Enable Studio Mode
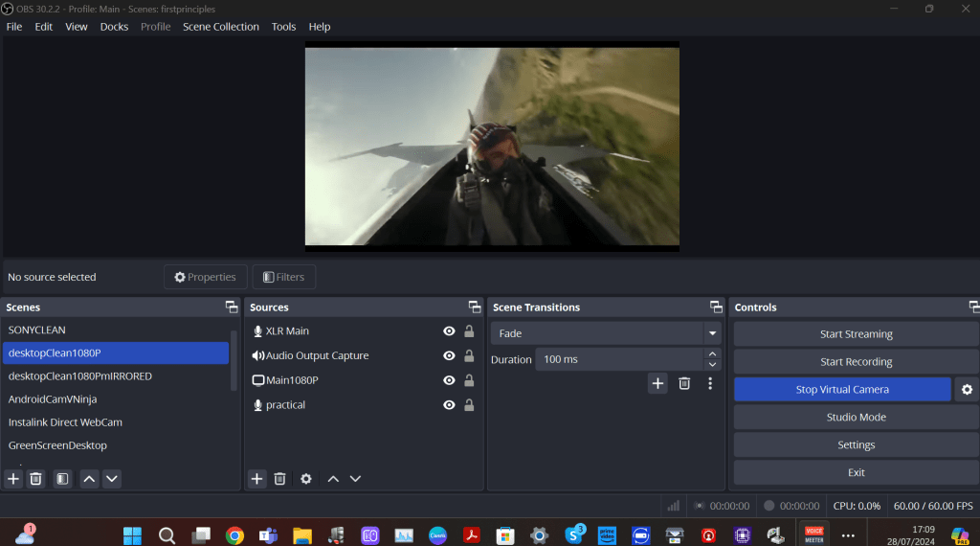 coord(857,417)
